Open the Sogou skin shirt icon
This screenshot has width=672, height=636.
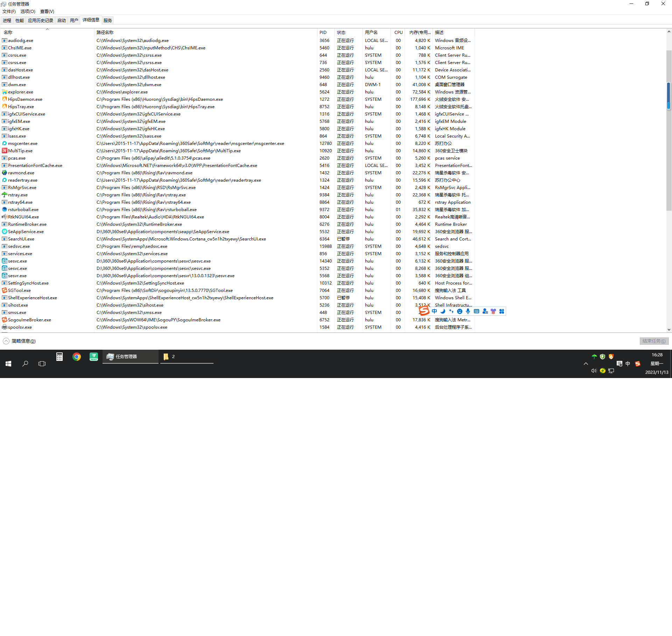tap(493, 311)
